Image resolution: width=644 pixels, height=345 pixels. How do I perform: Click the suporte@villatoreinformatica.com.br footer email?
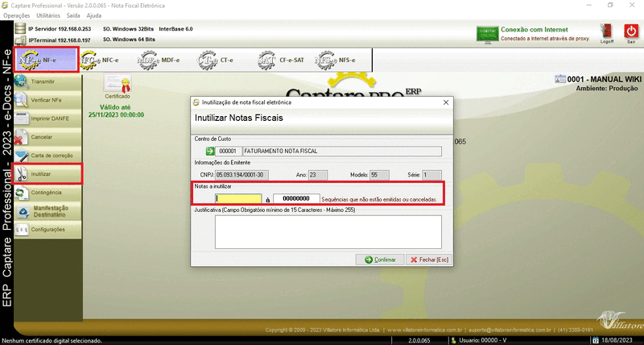point(510,330)
